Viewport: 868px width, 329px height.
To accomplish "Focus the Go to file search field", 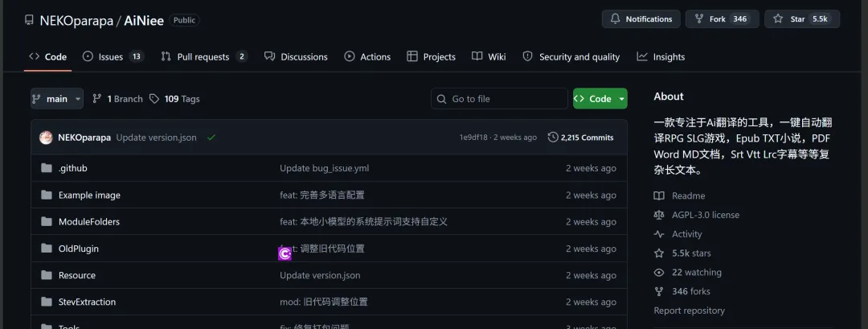I will (x=499, y=99).
